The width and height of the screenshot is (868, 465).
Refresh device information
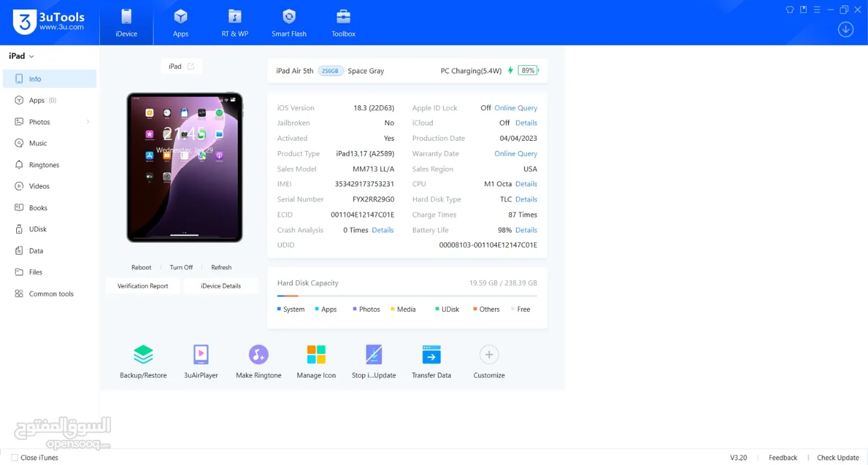click(221, 267)
